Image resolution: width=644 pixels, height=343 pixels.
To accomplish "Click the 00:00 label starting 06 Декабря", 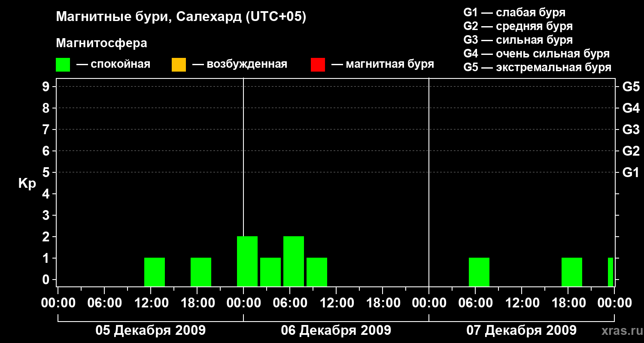I will pyautogui.click(x=243, y=303).
